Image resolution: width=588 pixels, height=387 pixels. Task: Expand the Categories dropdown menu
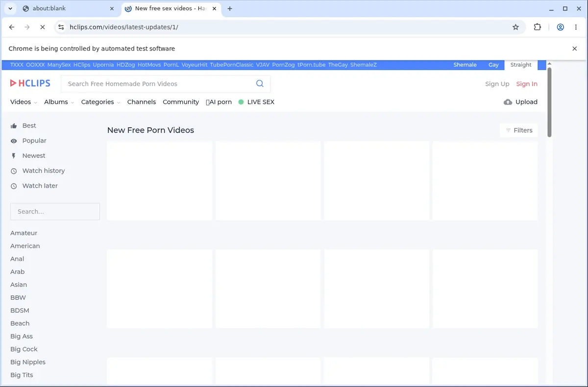100,102
